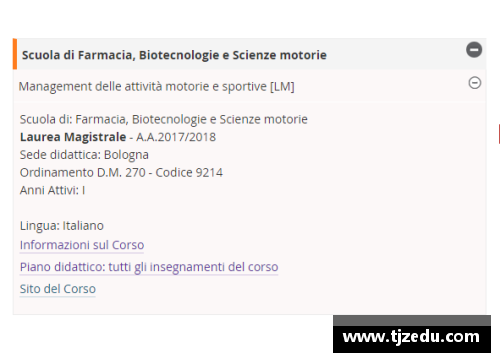Click the Lingua: Italiano line

point(62,226)
